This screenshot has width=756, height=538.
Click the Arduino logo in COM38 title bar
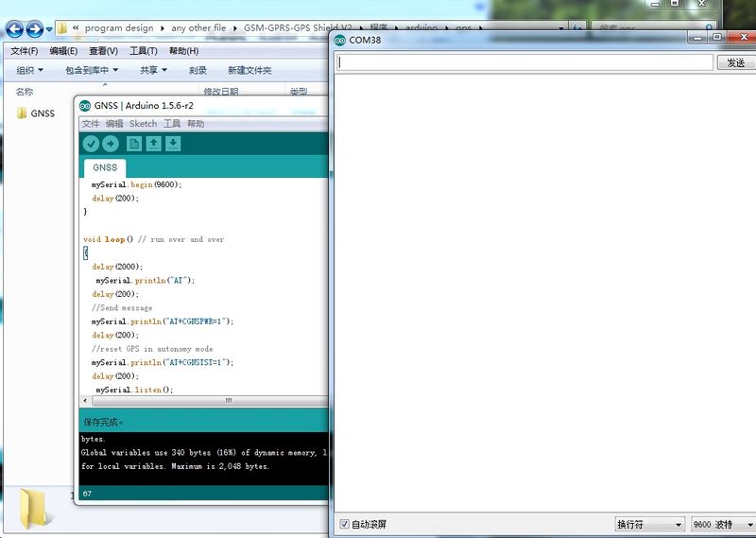(340, 41)
